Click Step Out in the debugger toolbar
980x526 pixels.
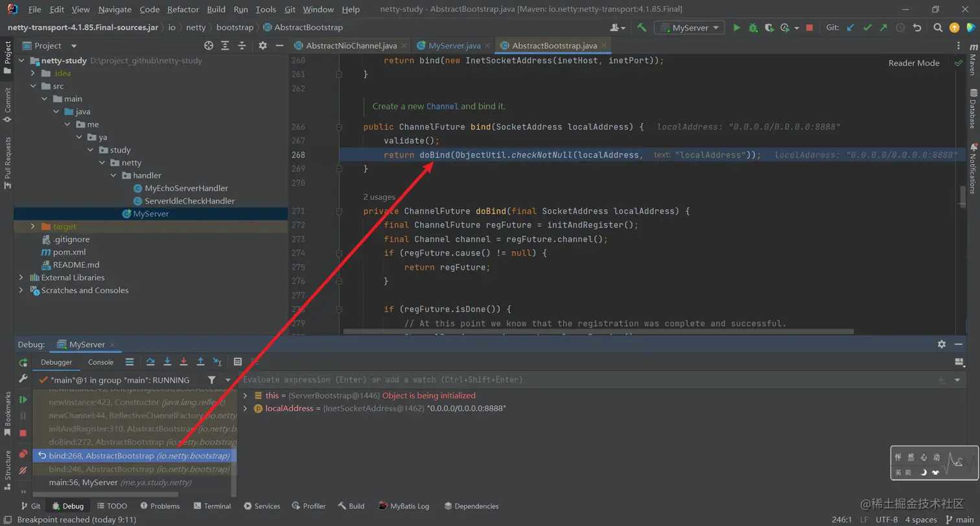tap(200, 362)
